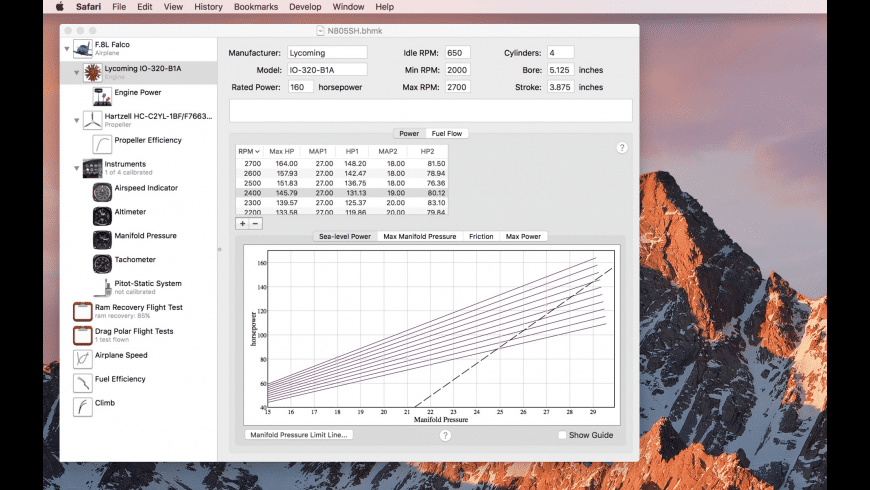Open the Airplane Speed graph icon
The image size is (870, 490).
[x=83, y=359]
